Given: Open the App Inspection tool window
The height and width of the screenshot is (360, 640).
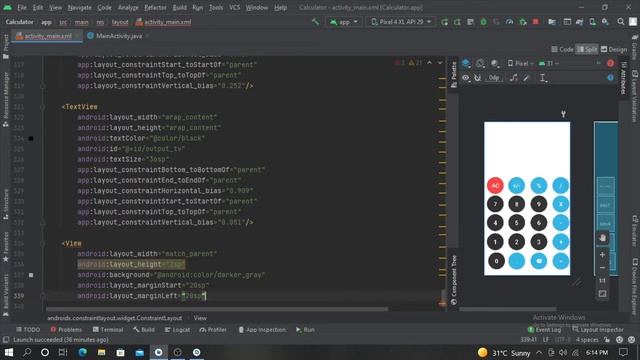Looking at the screenshot, I should [x=262, y=329].
